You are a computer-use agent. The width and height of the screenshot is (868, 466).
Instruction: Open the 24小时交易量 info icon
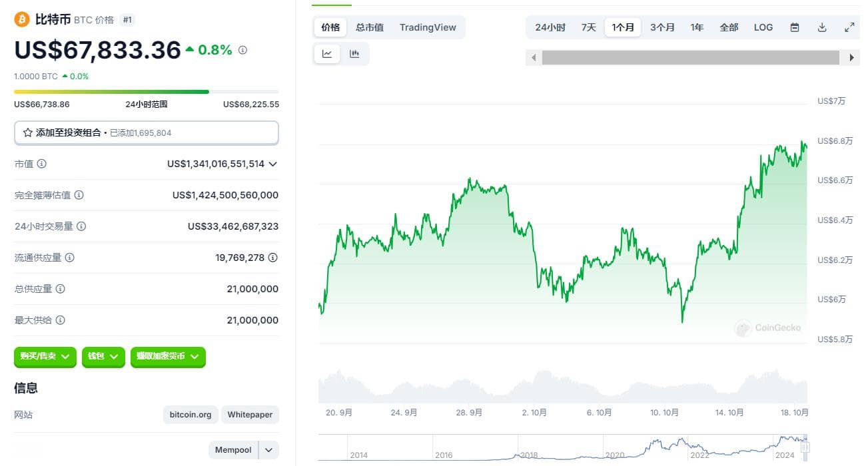[x=81, y=226]
